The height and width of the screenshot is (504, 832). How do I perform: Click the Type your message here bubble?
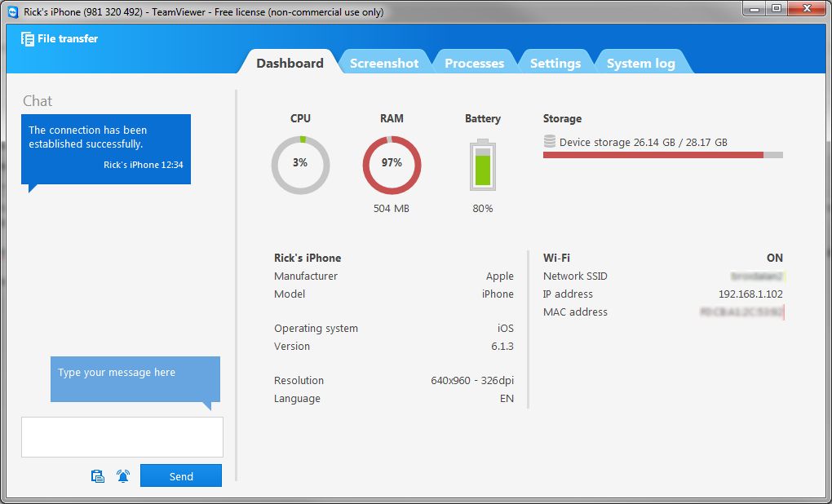pyautogui.click(x=135, y=378)
